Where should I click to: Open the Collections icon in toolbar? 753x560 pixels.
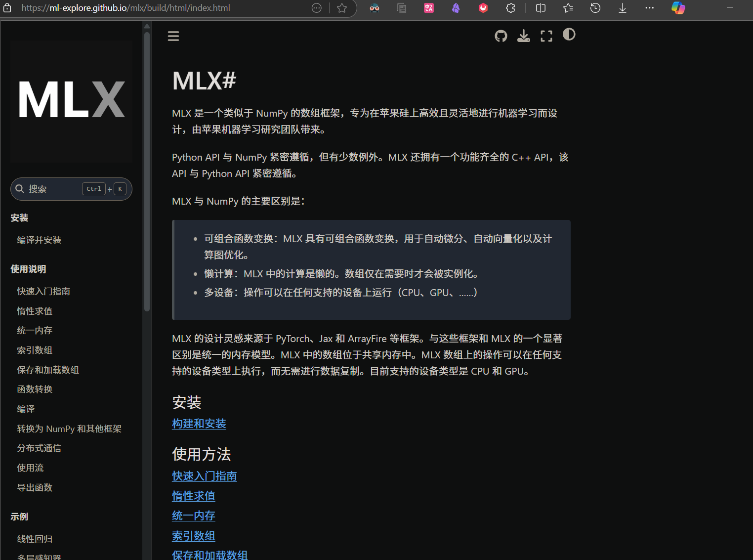coord(402,8)
